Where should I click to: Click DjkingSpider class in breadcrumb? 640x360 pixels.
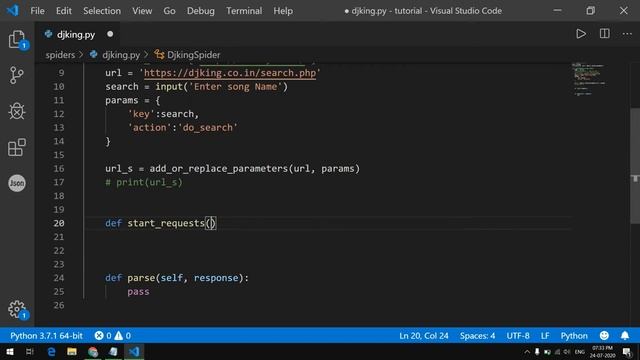(x=193, y=55)
